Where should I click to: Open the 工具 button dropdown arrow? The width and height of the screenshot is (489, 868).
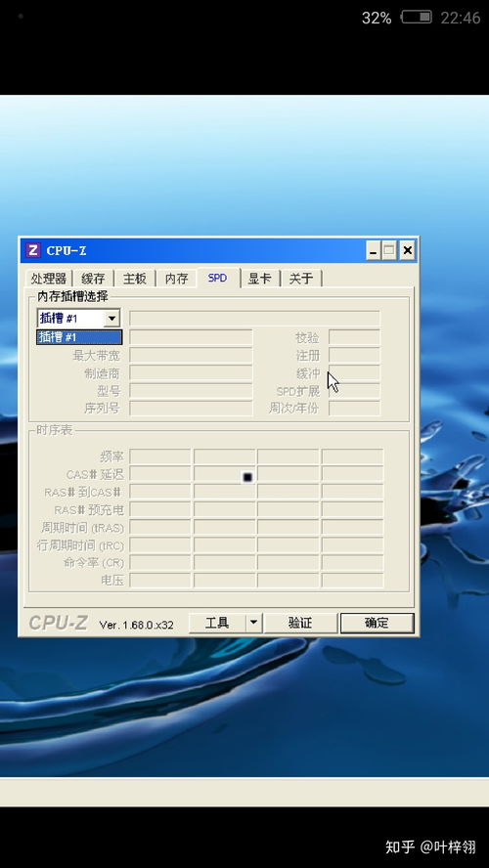[x=253, y=623]
